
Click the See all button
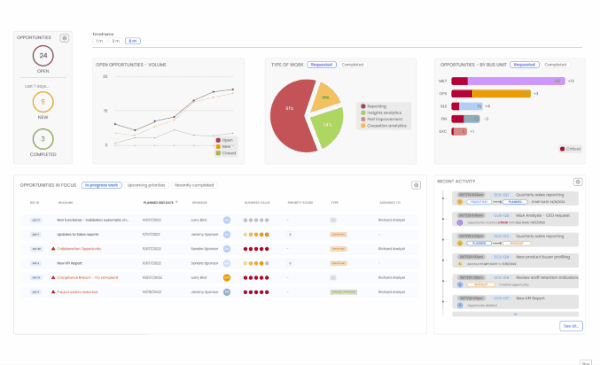[571, 326]
